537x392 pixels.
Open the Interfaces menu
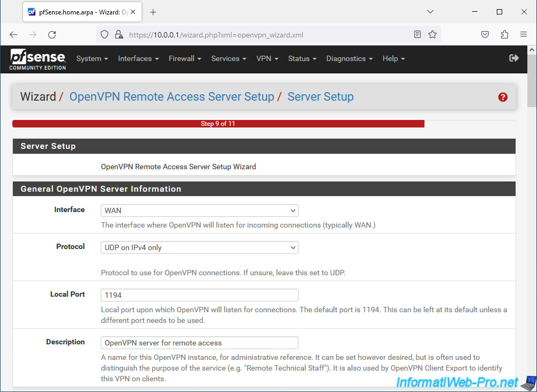coord(138,58)
